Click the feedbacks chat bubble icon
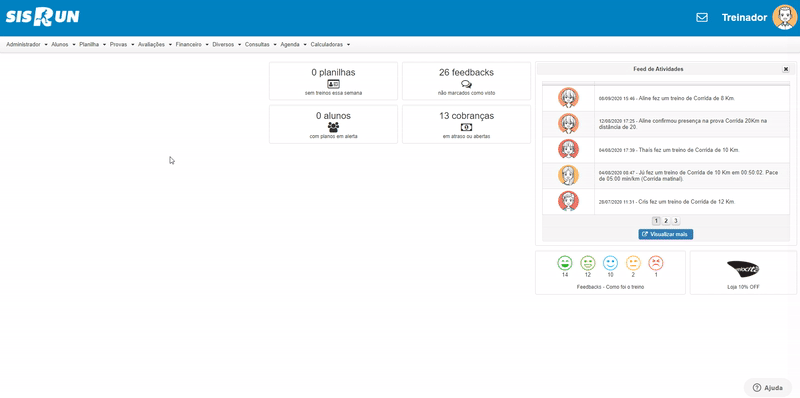Viewport: 800px width, 398px height. tap(466, 84)
